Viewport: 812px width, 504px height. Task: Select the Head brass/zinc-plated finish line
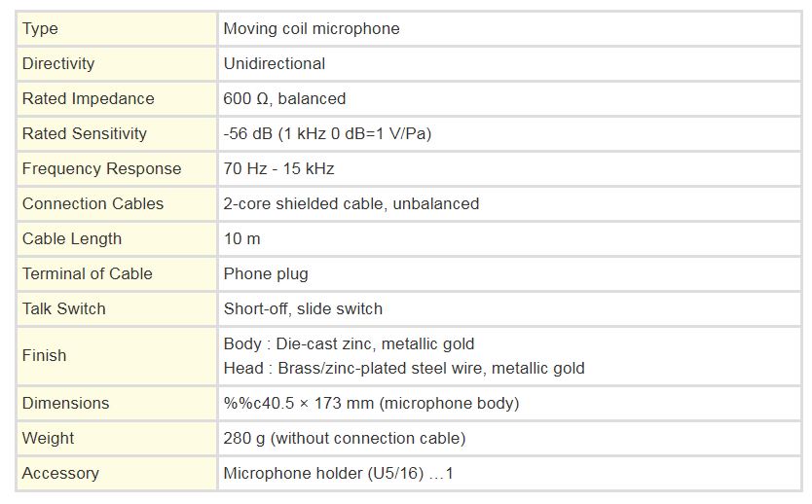click(x=404, y=368)
